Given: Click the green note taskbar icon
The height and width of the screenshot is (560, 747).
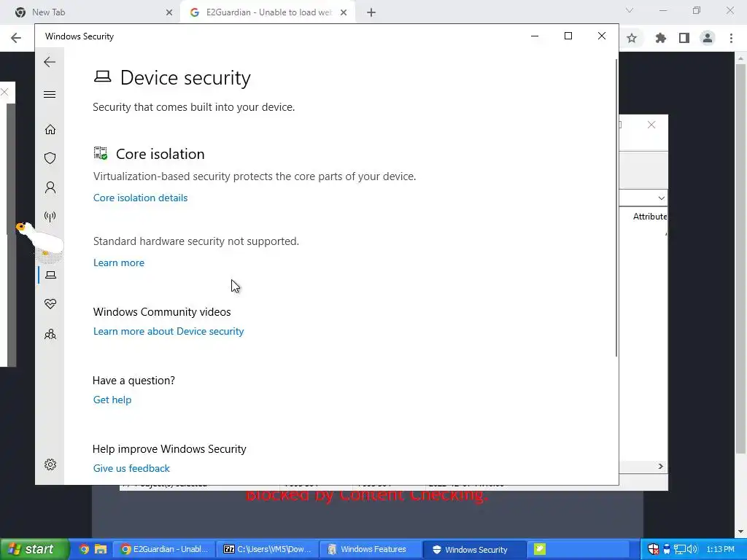Looking at the screenshot, I should click(x=540, y=549).
